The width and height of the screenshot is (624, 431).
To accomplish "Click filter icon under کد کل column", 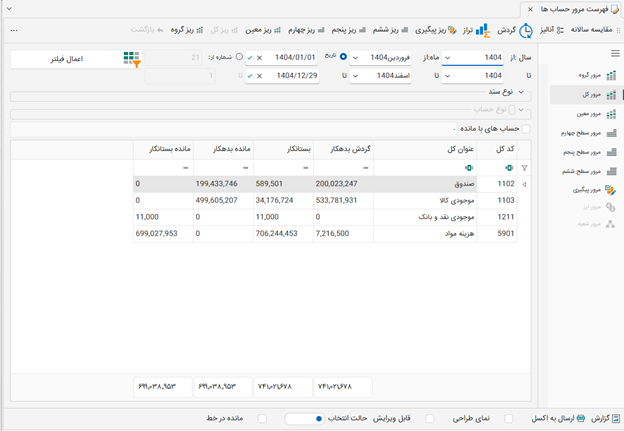I will pyautogui.click(x=509, y=168).
